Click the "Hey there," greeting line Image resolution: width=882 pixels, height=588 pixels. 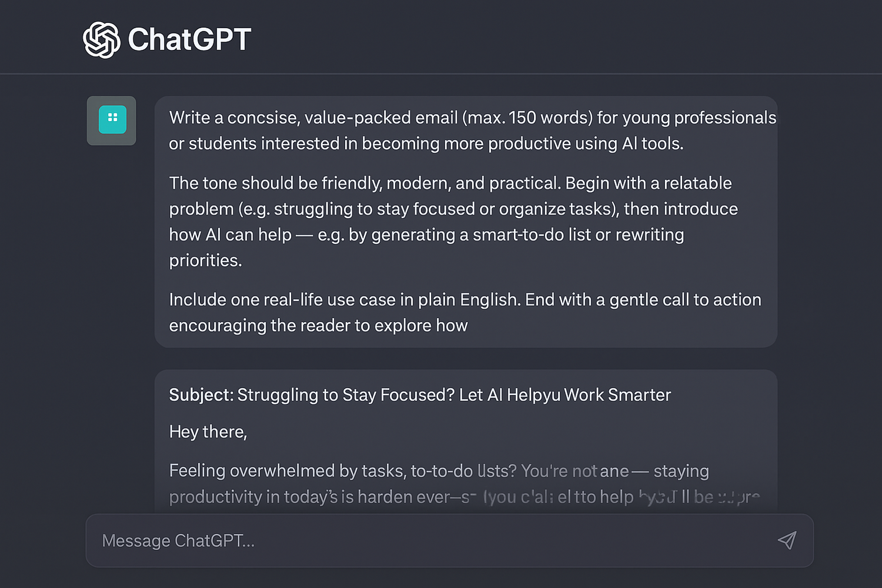click(x=208, y=432)
